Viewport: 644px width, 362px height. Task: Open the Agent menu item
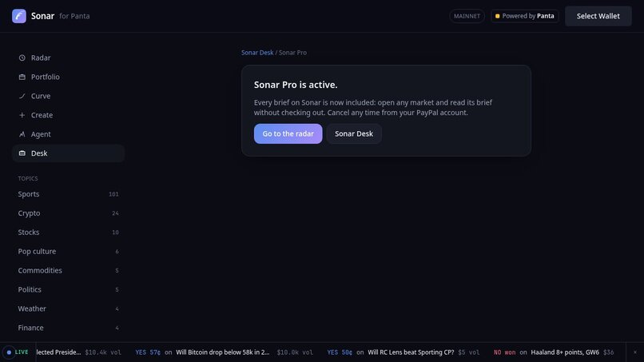coord(68,134)
